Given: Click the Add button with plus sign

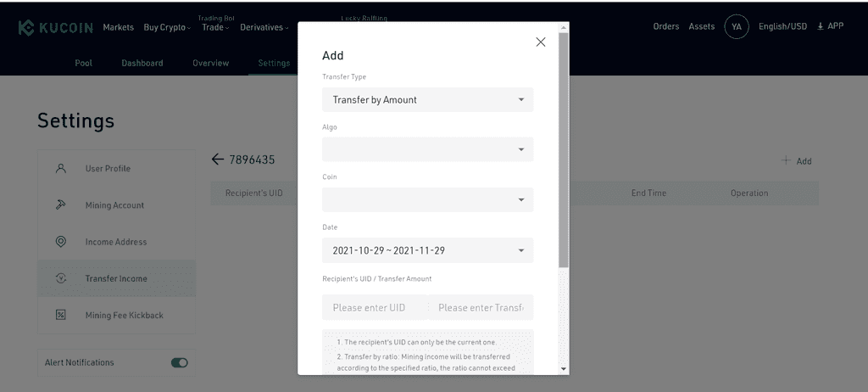Looking at the screenshot, I should coord(797,161).
